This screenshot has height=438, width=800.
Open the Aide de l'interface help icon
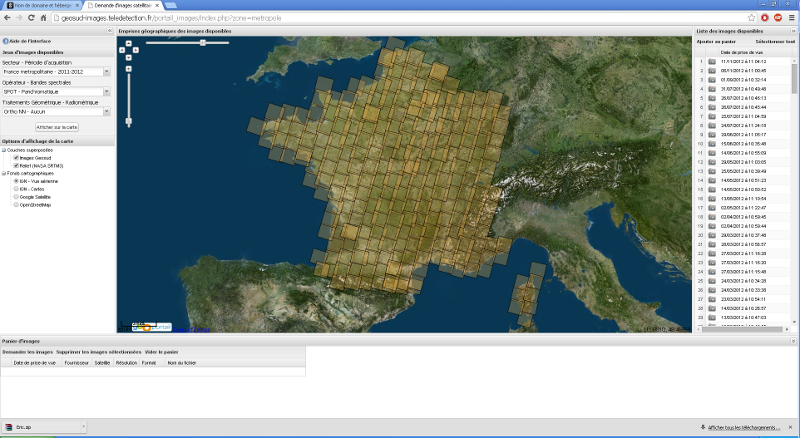point(5,40)
